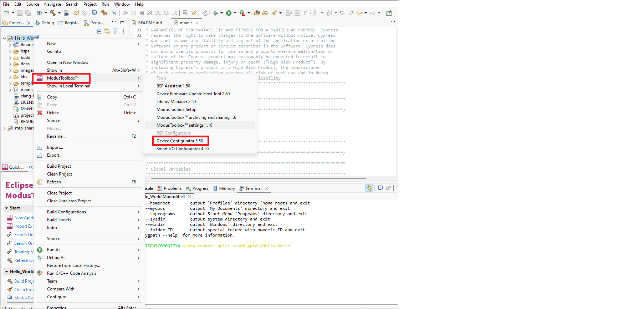The height and width of the screenshot is (309, 644).
Task: Click the Build hammer icon in toolbar
Action: 53,13
